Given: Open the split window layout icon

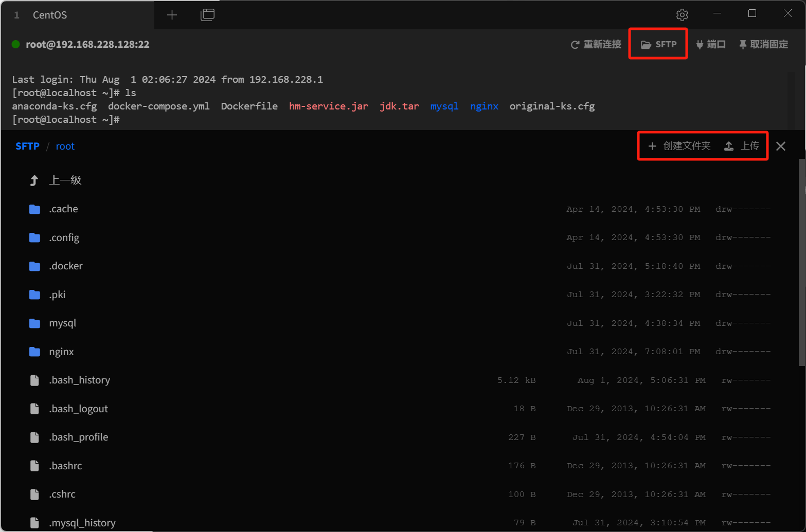Looking at the screenshot, I should pos(207,15).
